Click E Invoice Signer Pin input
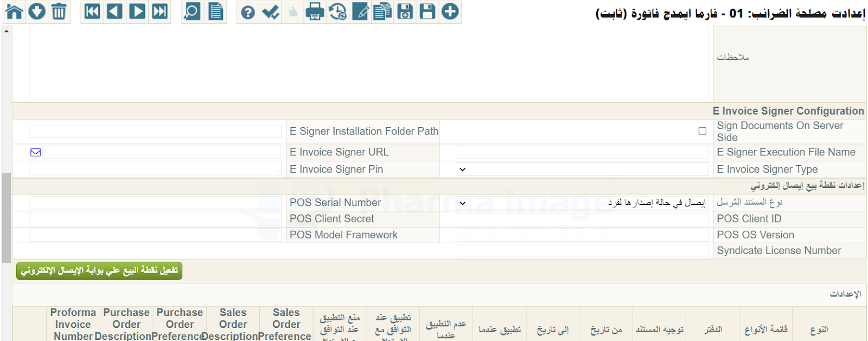Screen dimensions: 868x341 [155, 169]
